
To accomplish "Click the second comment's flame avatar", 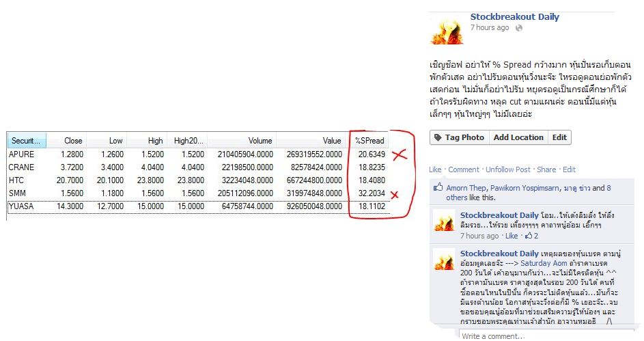I will (445, 261).
